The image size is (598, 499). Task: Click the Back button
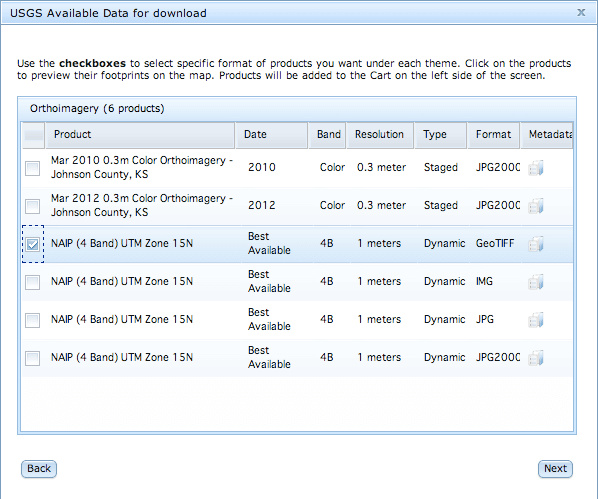click(39, 468)
